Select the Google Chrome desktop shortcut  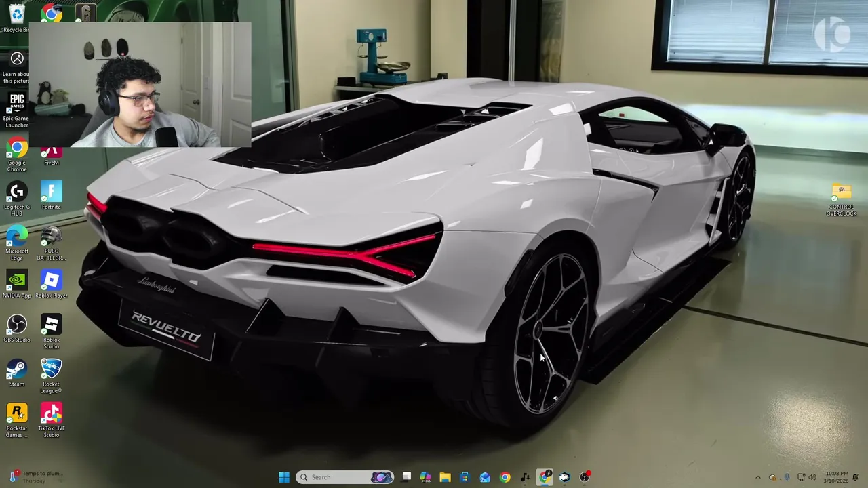pyautogui.click(x=16, y=155)
